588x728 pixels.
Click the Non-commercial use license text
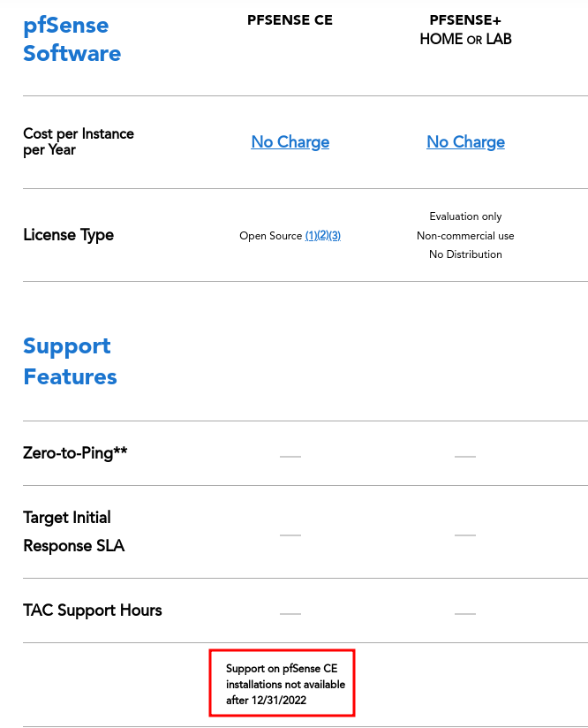pyautogui.click(x=465, y=236)
